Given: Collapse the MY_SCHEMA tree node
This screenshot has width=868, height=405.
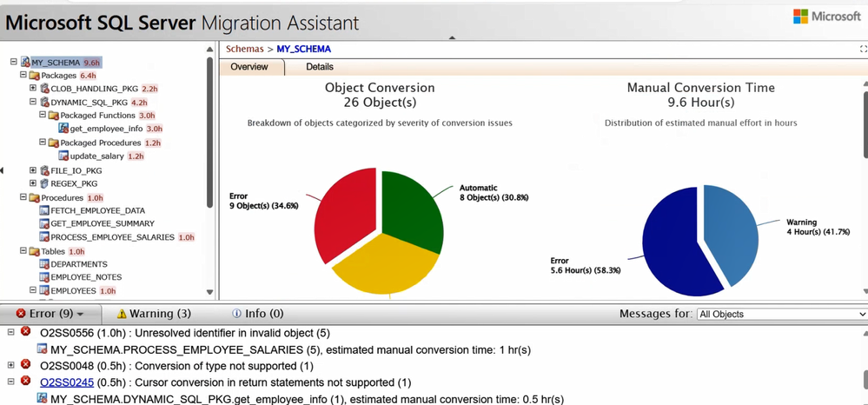Looking at the screenshot, I should pyautogui.click(x=14, y=62).
